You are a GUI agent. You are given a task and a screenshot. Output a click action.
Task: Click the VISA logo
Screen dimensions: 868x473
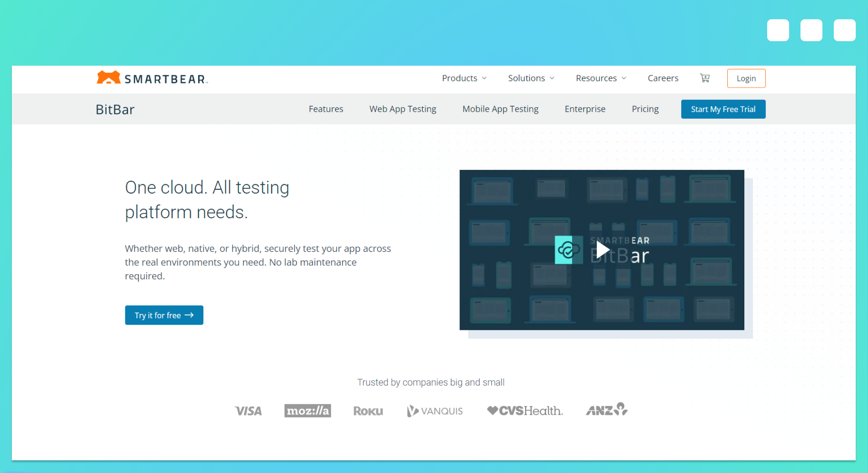pos(248,411)
